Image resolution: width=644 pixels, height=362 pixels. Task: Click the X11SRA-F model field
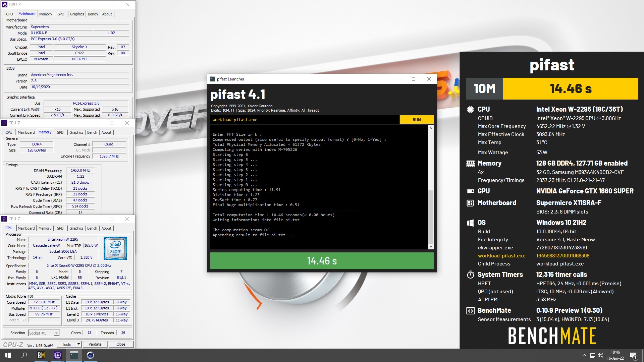(x=61, y=33)
